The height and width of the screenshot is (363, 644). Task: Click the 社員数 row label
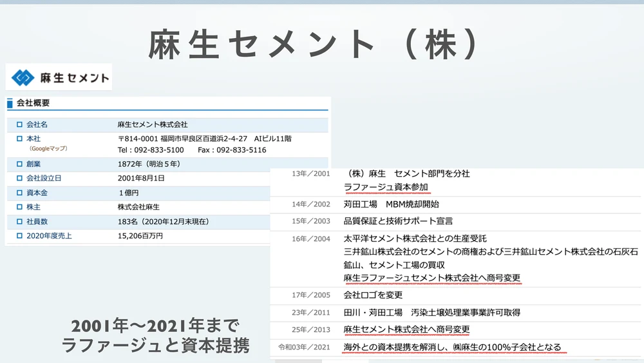coord(37,222)
